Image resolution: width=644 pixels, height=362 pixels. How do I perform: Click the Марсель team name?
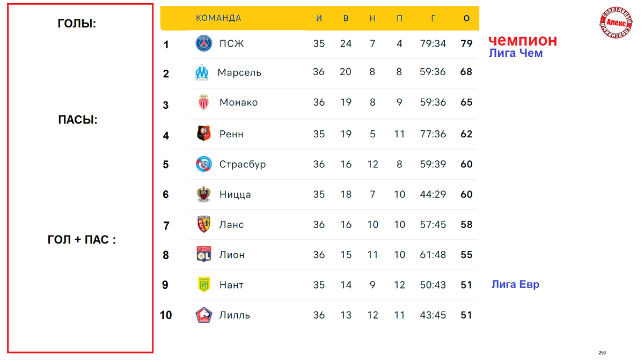(239, 72)
